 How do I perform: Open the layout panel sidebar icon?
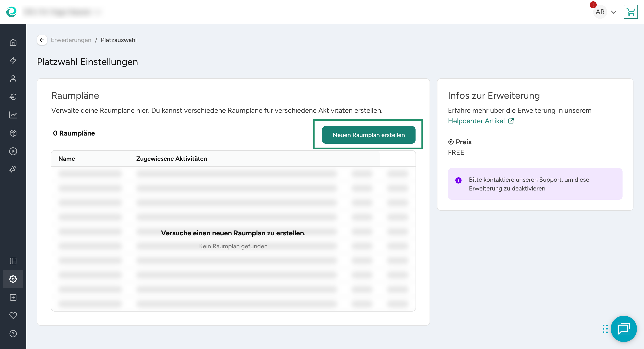pyautogui.click(x=13, y=261)
